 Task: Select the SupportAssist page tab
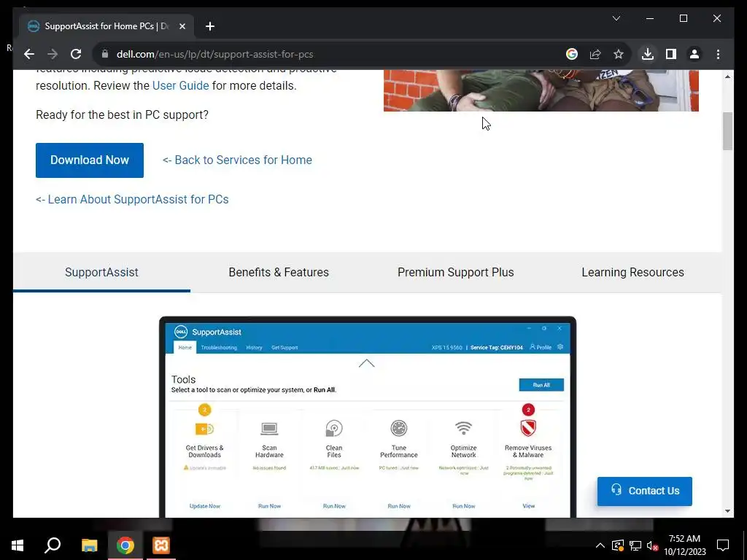101,273
